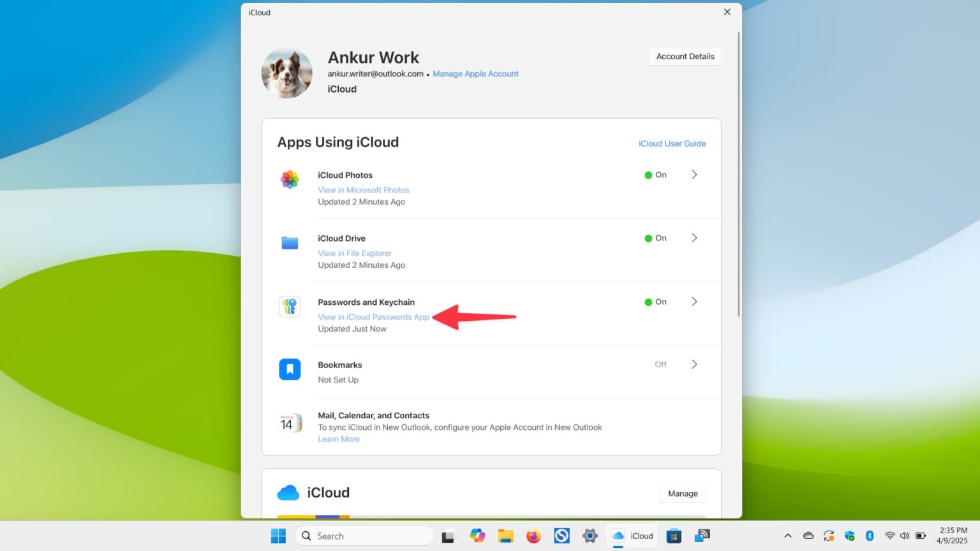Open Wi-Fi network tray icon
The height and width of the screenshot is (551, 980).
pyautogui.click(x=889, y=536)
